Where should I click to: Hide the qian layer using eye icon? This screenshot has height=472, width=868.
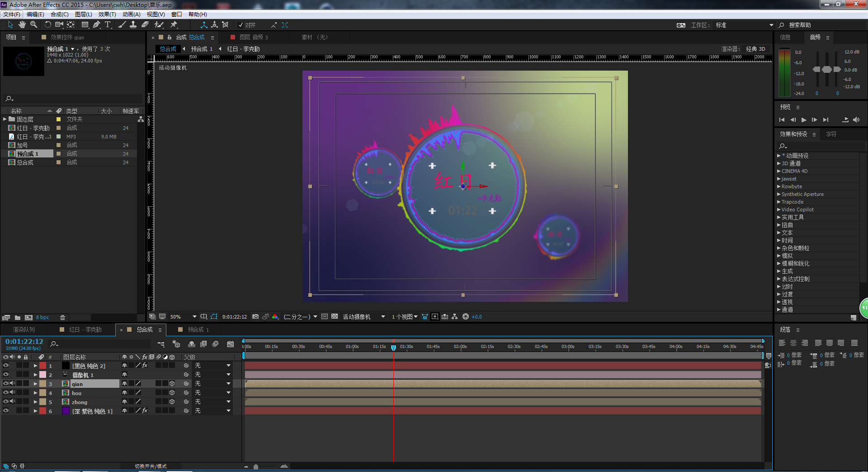click(x=6, y=384)
